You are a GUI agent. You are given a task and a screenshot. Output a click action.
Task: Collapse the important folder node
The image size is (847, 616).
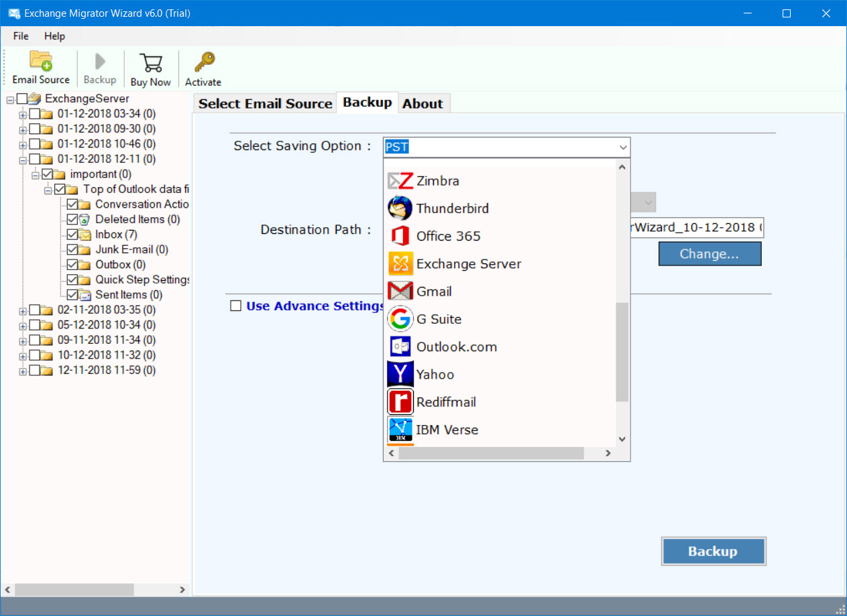[36, 175]
